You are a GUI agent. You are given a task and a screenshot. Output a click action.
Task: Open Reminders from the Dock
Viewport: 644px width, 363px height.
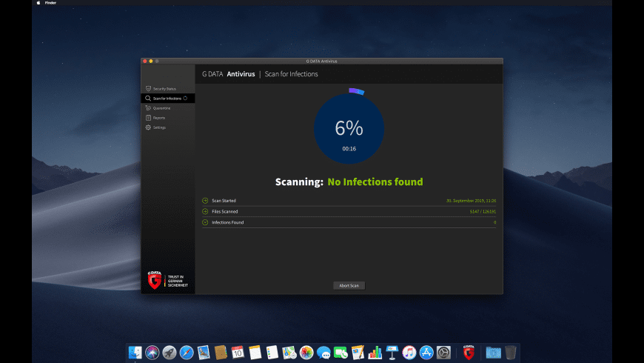tap(272, 353)
